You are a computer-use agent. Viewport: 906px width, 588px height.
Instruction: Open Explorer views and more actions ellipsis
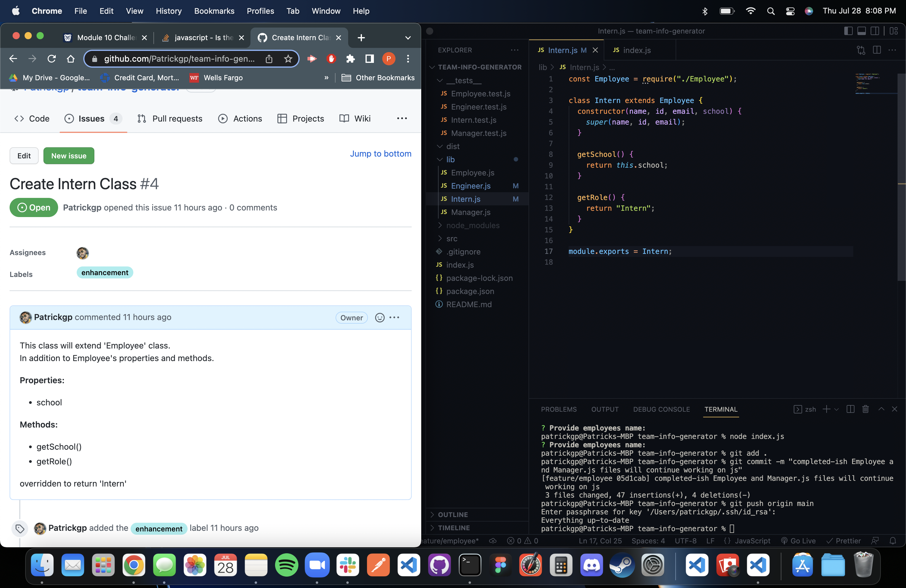tap(515, 50)
